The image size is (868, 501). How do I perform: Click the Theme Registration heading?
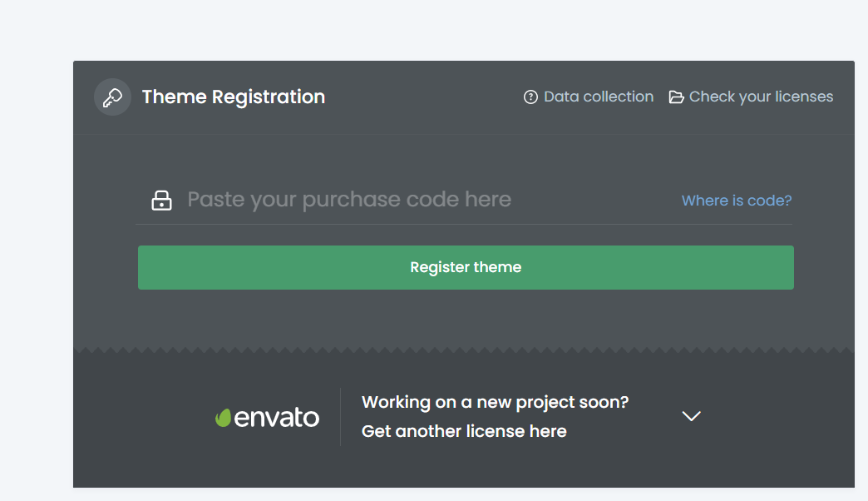[x=233, y=97]
